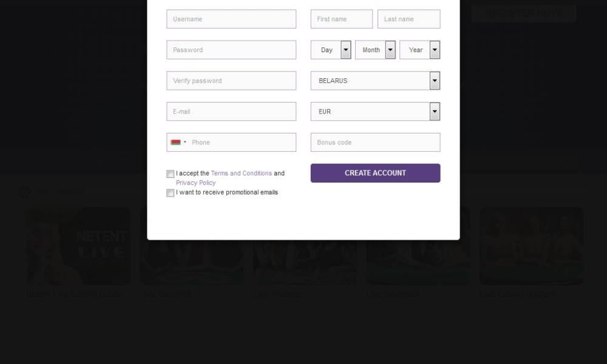Expand the EUR currency dropdown

pos(375,112)
